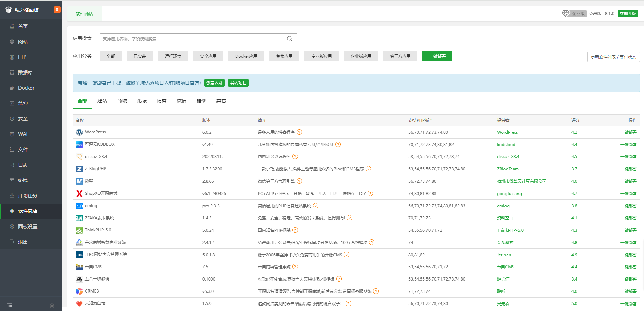
Task: Collapse the sidebar with the bottom menu icon
Action: tap(10, 306)
